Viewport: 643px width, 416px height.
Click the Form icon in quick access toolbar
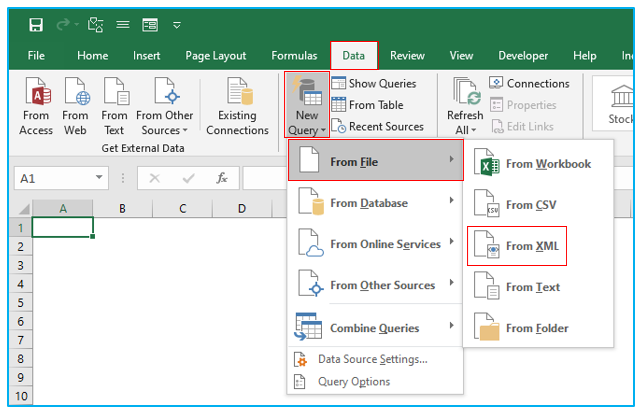150,25
